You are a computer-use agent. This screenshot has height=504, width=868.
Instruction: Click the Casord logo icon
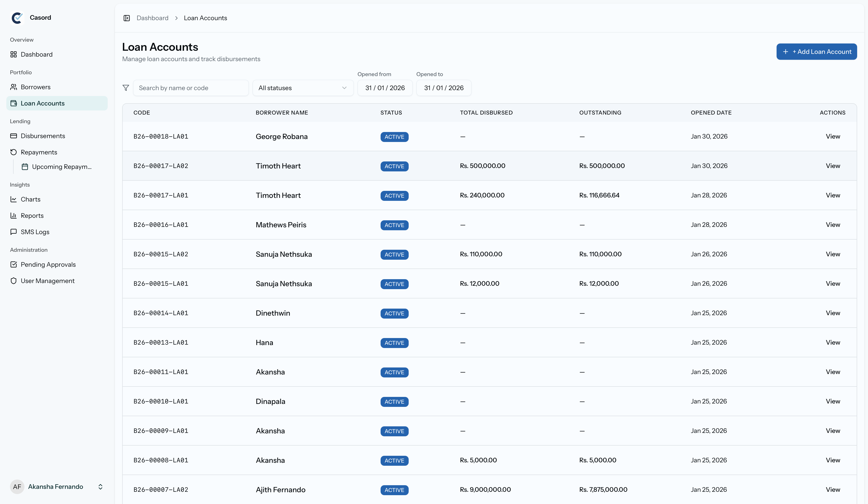(x=17, y=18)
